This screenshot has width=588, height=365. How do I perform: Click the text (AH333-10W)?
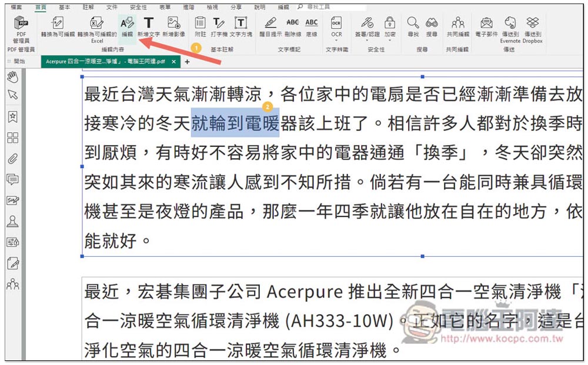pos(339,321)
